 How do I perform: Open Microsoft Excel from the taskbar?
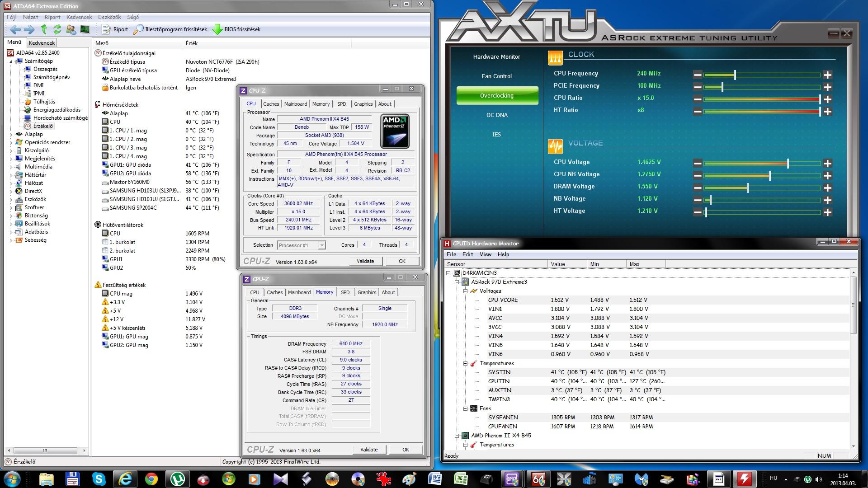(460, 479)
